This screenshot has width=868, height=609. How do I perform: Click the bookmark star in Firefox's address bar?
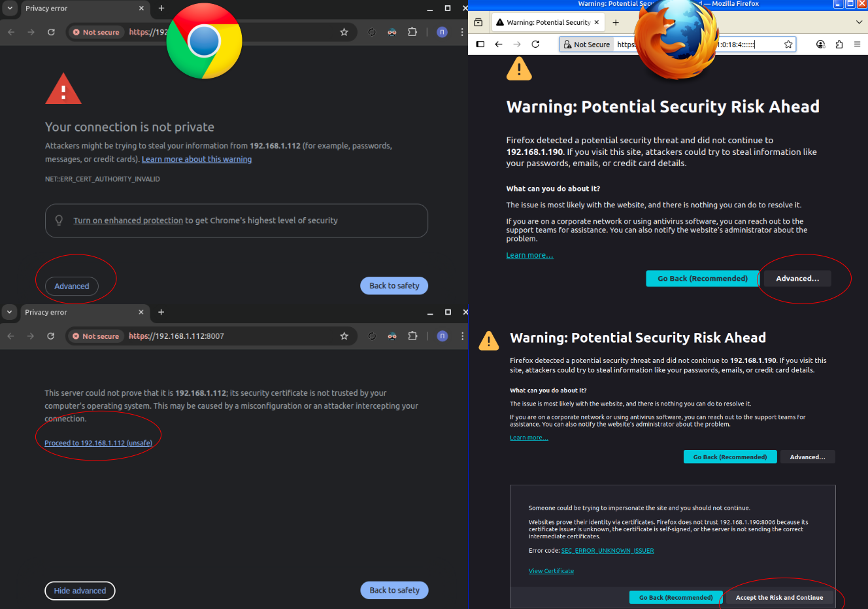pyautogui.click(x=788, y=44)
